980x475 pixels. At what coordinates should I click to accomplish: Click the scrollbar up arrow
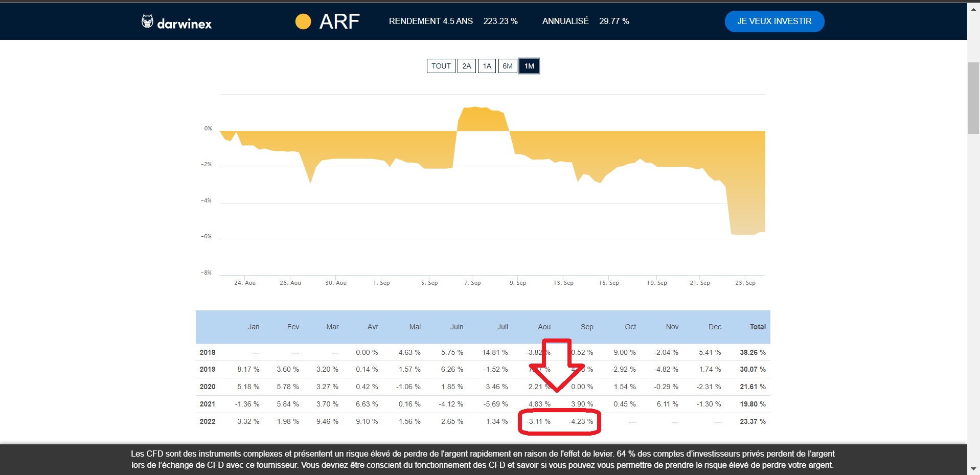coord(973,9)
